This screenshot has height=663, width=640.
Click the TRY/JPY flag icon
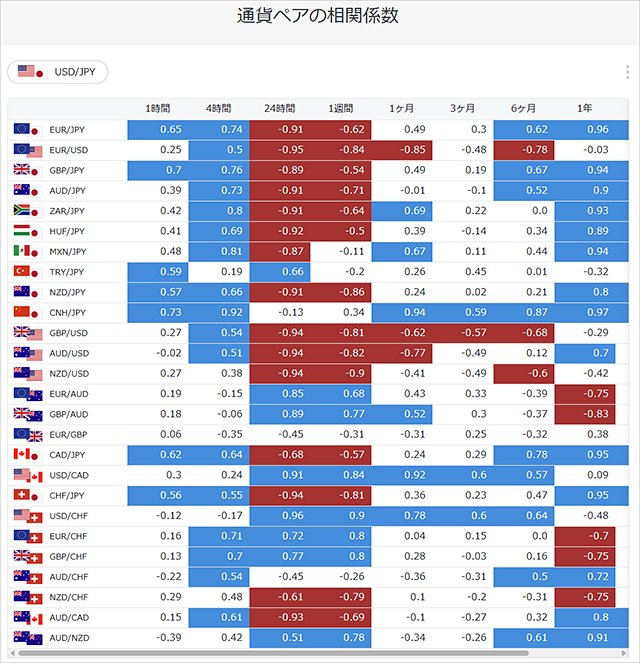(x=28, y=271)
